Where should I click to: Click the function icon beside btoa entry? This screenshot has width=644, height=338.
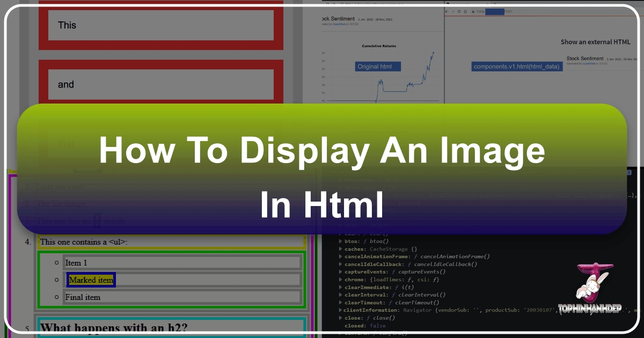coord(364,241)
